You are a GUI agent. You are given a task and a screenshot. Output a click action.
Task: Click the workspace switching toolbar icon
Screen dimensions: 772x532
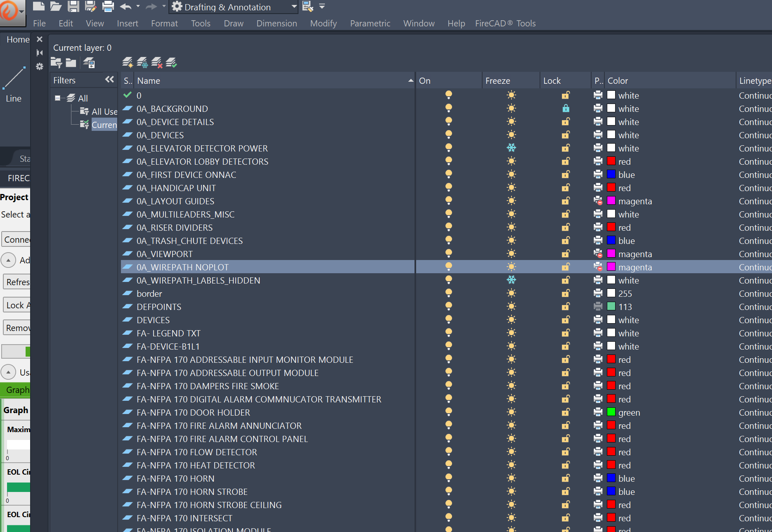pos(308,6)
